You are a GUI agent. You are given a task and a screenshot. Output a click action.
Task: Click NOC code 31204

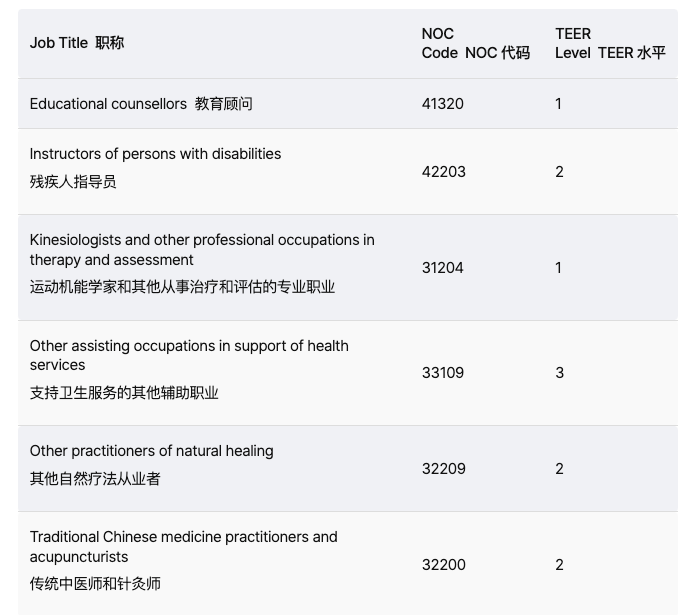pyautogui.click(x=443, y=268)
